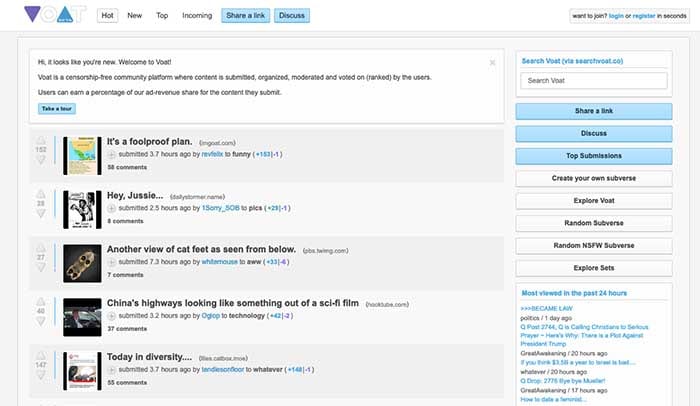Upvote the "It's a foolproof plan." post

point(41,140)
